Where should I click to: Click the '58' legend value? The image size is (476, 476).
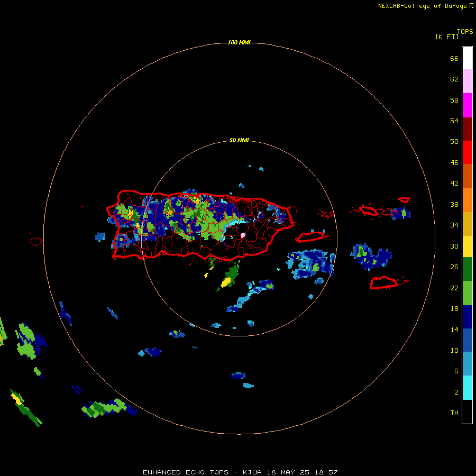point(454,100)
